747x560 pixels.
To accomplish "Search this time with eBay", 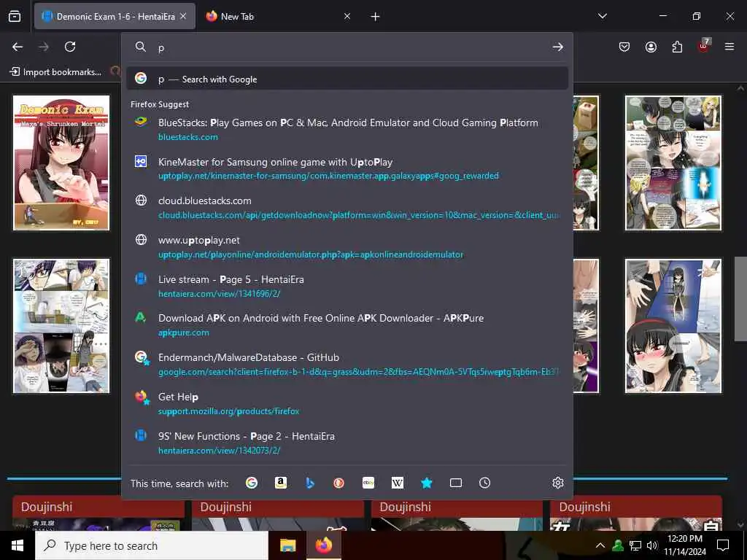I will click(x=368, y=483).
